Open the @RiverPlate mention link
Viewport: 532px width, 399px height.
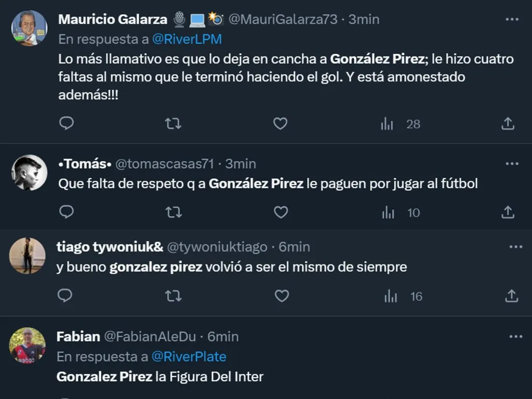189,357
